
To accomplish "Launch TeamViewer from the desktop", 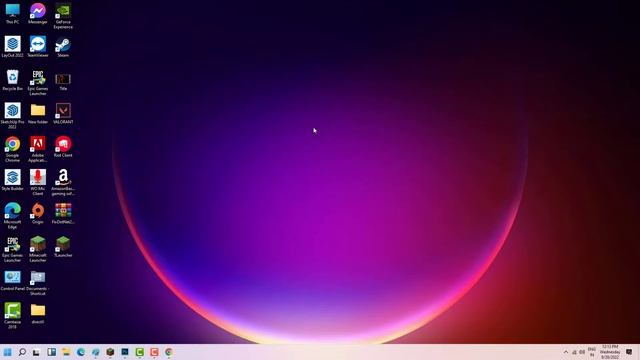I will pyautogui.click(x=38, y=47).
